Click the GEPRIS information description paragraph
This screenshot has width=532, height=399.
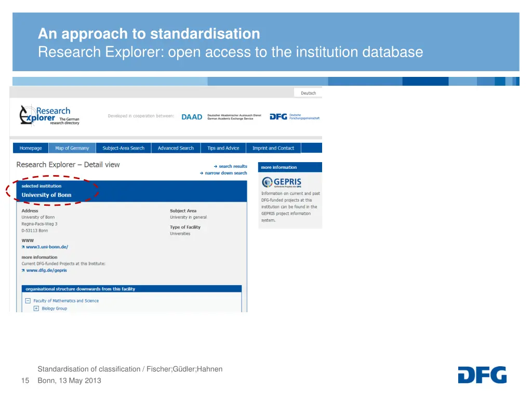(290, 207)
